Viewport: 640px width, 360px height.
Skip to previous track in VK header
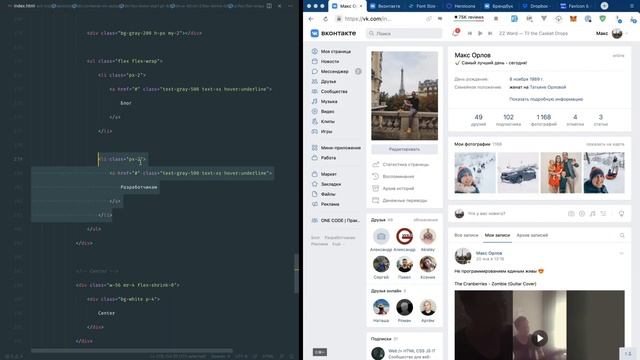(x=470, y=33)
